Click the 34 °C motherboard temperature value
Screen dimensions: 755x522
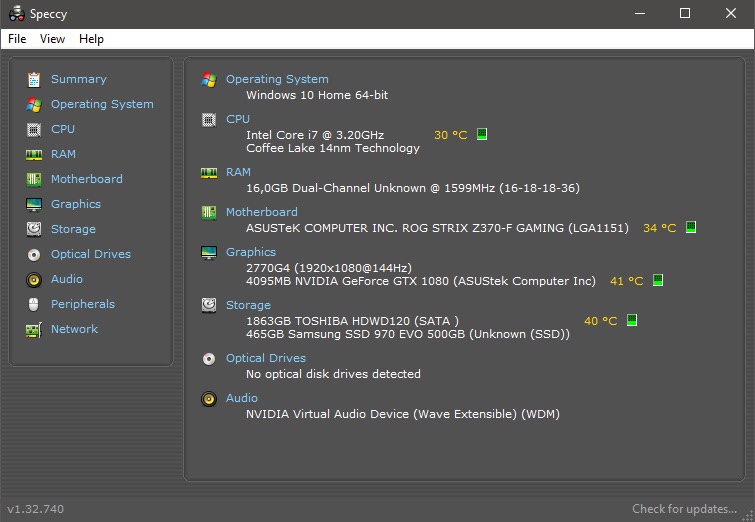pos(659,228)
